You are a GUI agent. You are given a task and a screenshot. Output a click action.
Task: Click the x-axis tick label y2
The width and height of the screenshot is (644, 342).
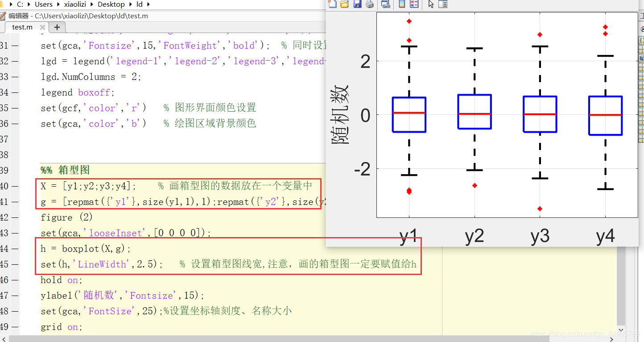pos(475,236)
